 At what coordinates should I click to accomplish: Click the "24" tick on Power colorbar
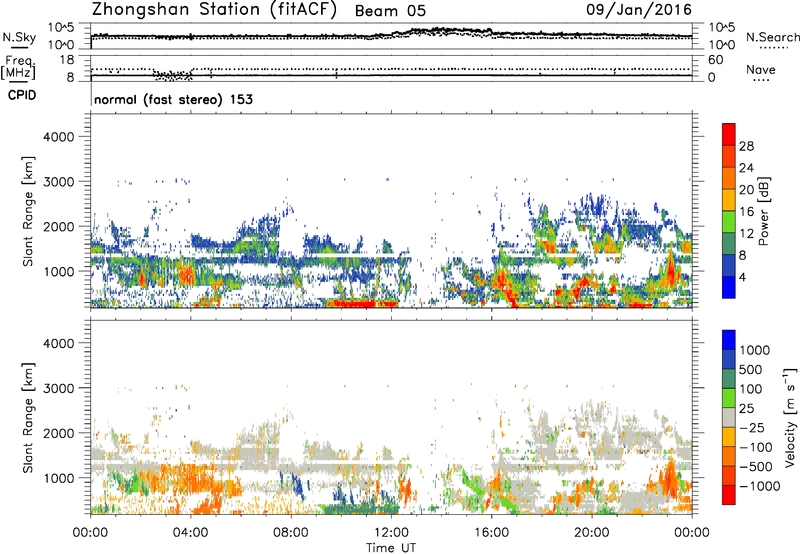(746, 168)
